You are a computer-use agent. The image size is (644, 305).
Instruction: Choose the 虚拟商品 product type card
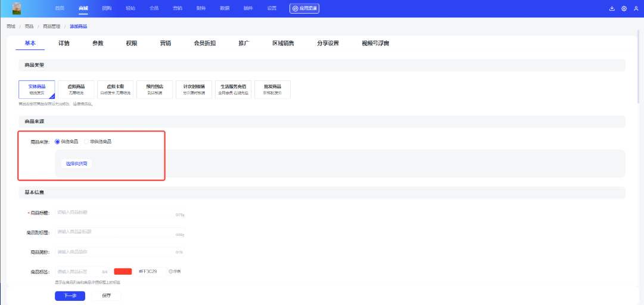point(76,89)
